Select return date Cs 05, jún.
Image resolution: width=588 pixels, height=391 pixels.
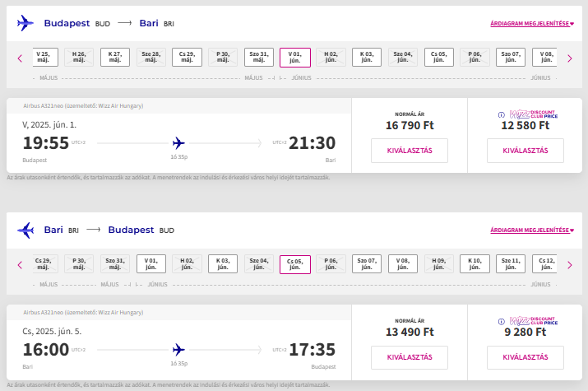click(294, 264)
